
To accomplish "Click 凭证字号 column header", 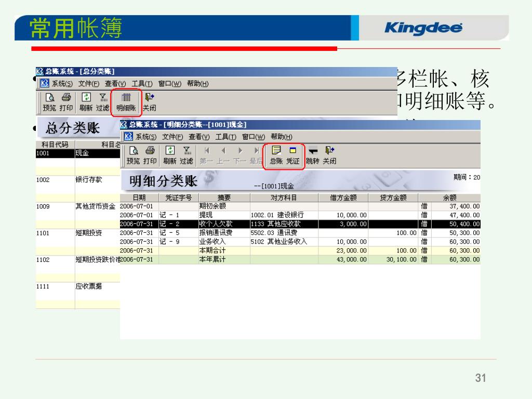I will point(179,197).
